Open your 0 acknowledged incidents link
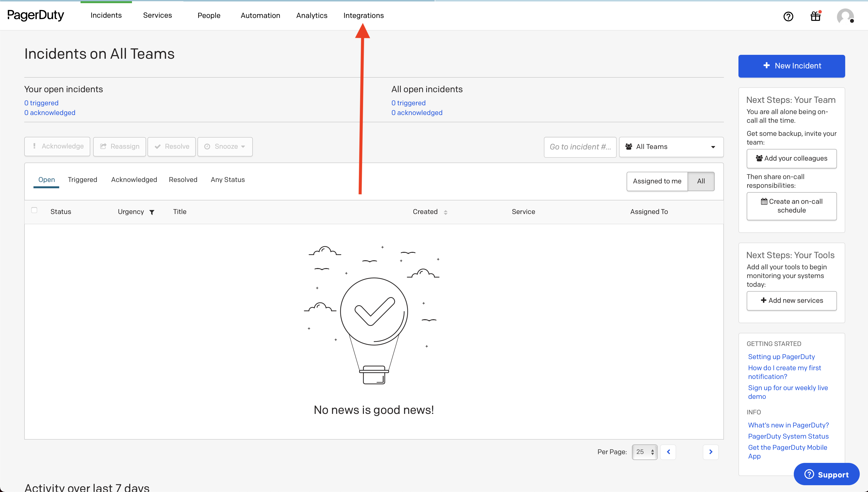 [x=50, y=113]
